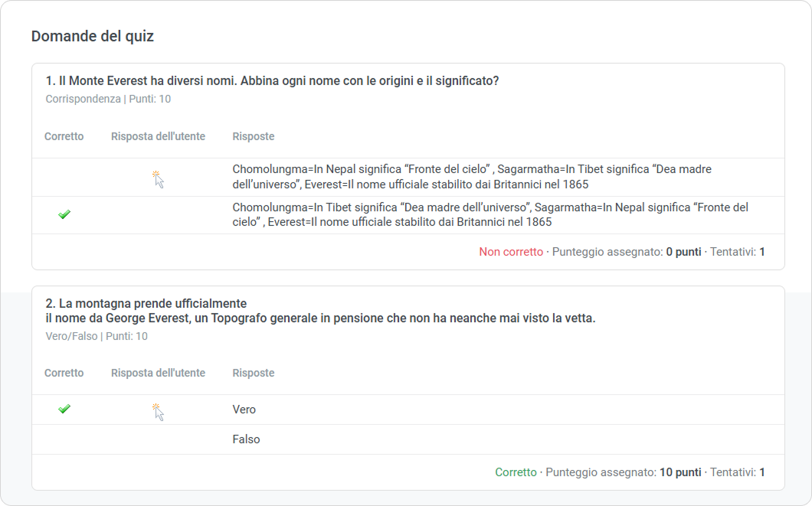Click the "Falso" answer option
This screenshot has height=506, width=812.
point(246,439)
